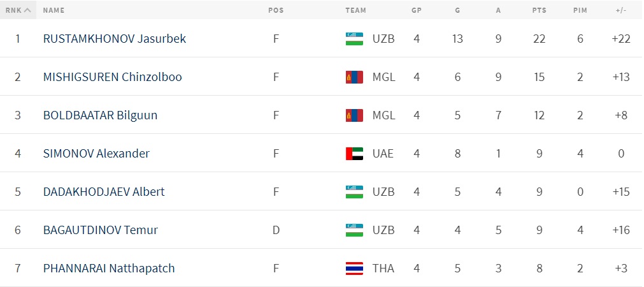Image resolution: width=644 pixels, height=287 pixels.
Task: Open MISHIGSUREN Chinzolboo player link
Action: tap(112, 77)
